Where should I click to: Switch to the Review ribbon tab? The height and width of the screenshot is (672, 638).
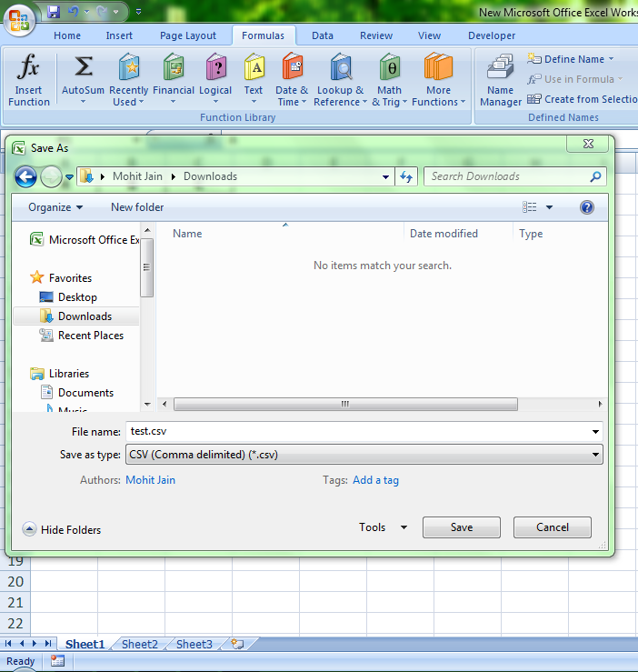[376, 35]
